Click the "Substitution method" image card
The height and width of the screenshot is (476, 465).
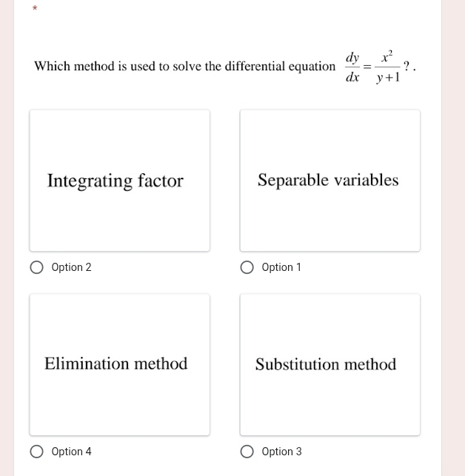(329, 364)
